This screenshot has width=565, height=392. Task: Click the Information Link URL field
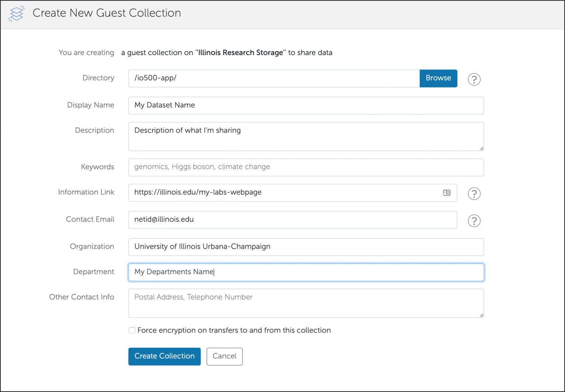click(285, 193)
